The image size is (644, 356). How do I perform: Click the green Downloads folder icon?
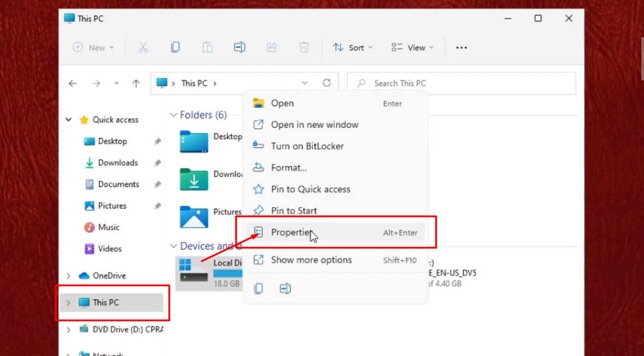pyautogui.click(x=194, y=179)
